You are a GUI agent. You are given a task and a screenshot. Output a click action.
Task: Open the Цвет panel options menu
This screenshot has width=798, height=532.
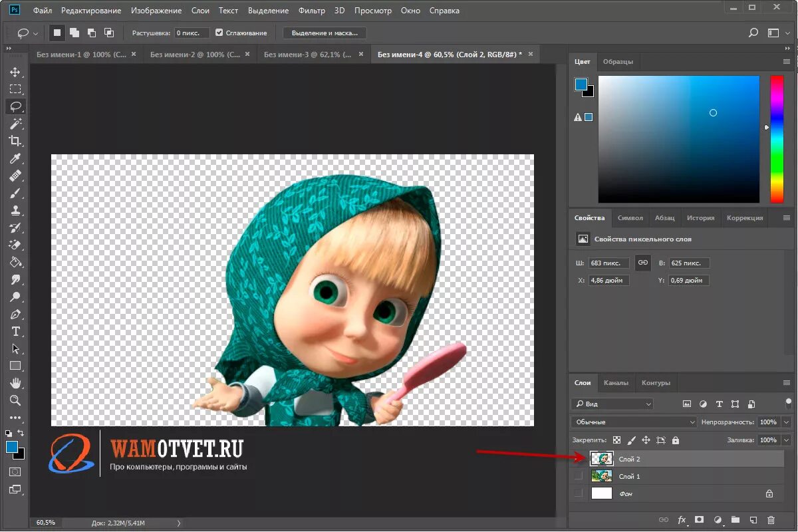click(x=787, y=62)
